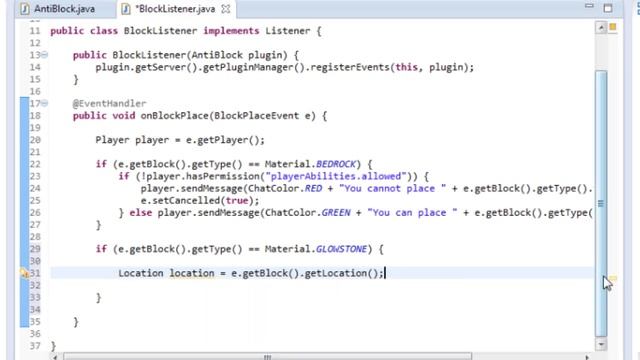Screen dimensions: 640x360
Task: Click the AntiBlock.java file icon
Action: (24, 9)
